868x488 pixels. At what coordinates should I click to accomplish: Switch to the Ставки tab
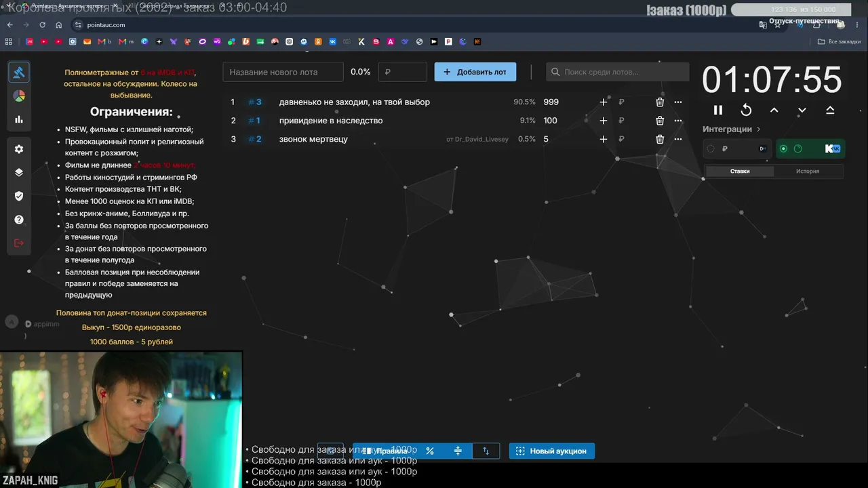coord(740,171)
